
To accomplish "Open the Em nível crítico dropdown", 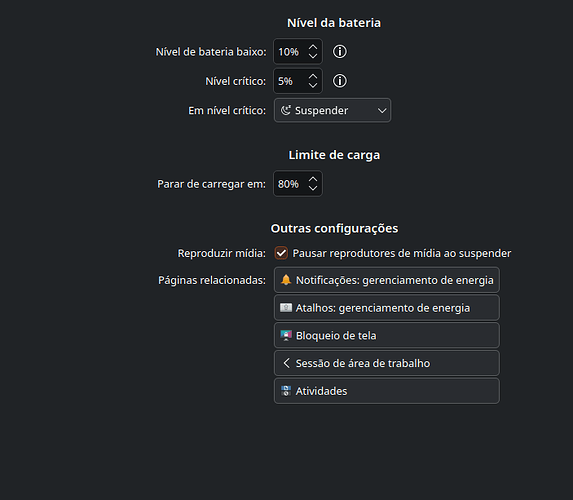I will click(332, 110).
